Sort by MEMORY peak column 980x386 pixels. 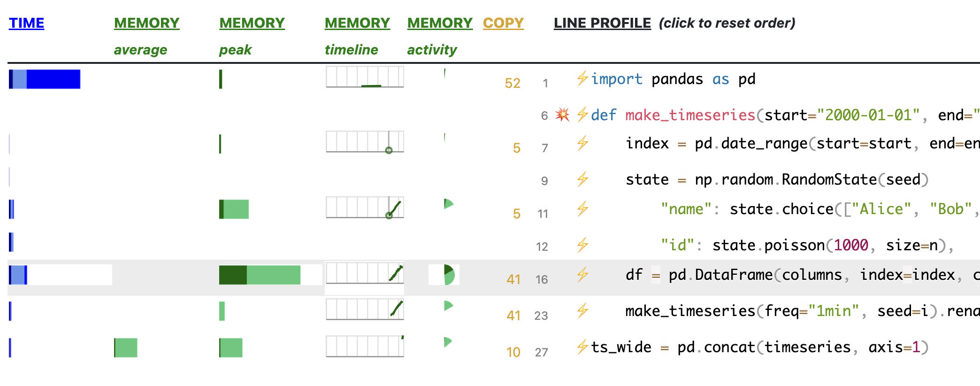(252, 23)
